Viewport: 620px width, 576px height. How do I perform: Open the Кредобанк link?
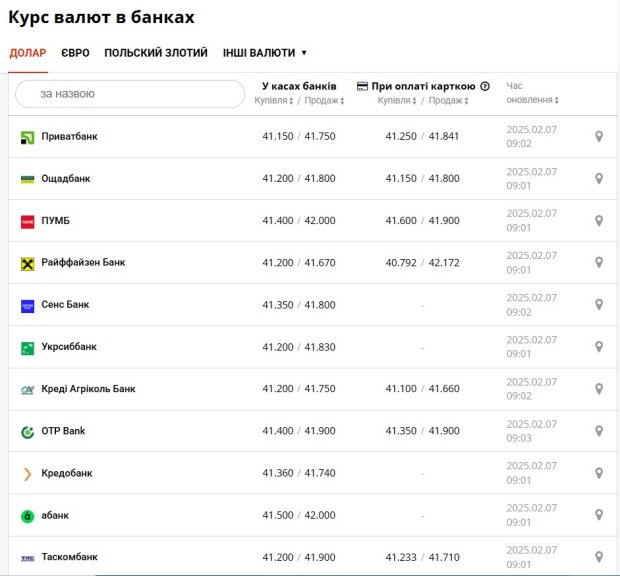pyautogui.click(x=67, y=473)
